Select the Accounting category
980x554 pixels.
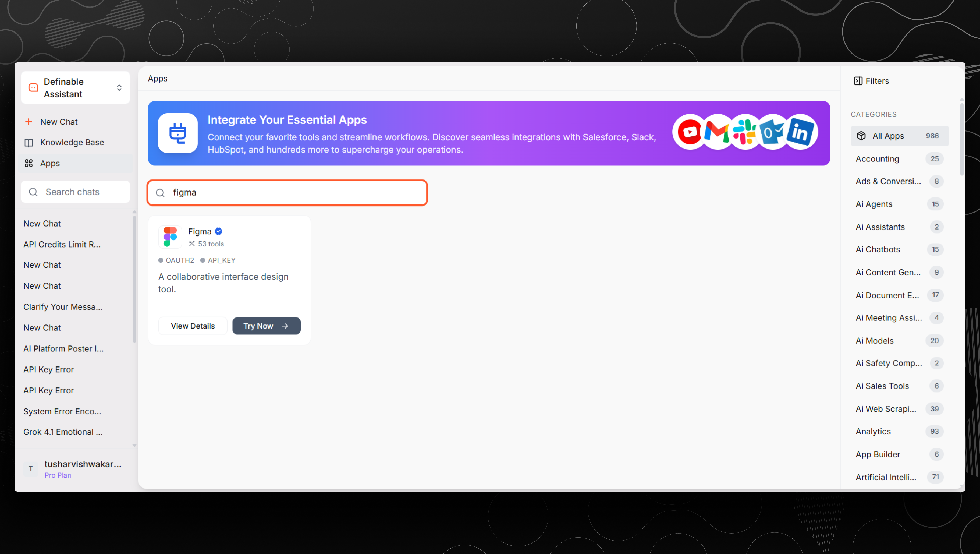tap(899, 159)
